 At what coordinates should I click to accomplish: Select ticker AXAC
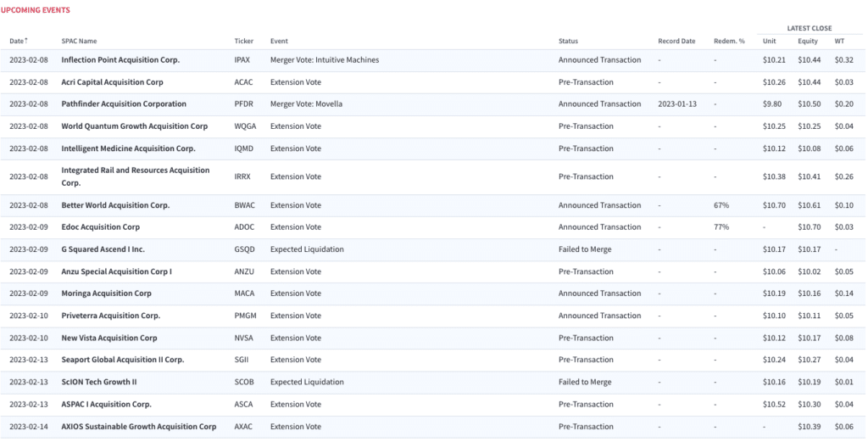point(243,427)
